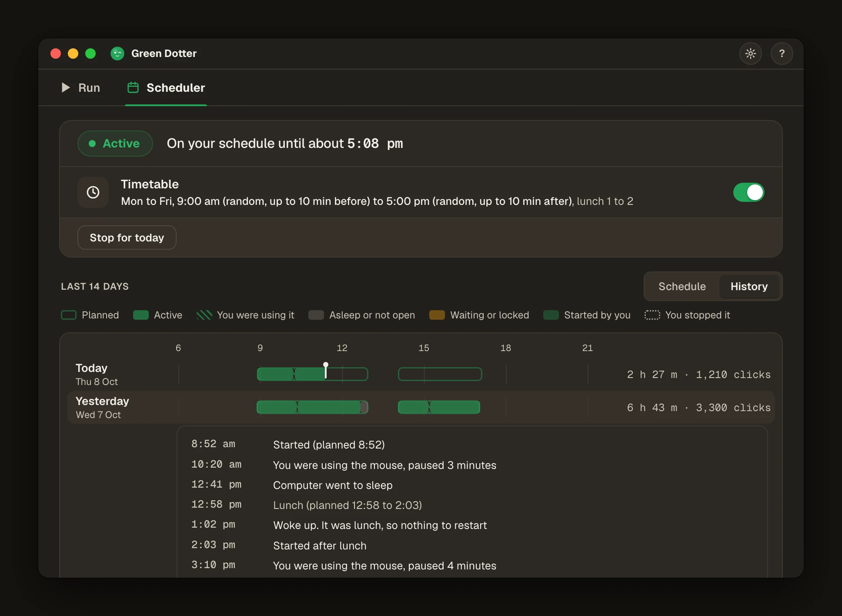Collapse the Yesterday Wed 7 Oct row
Viewport: 842px width, 616px height.
tap(421, 408)
